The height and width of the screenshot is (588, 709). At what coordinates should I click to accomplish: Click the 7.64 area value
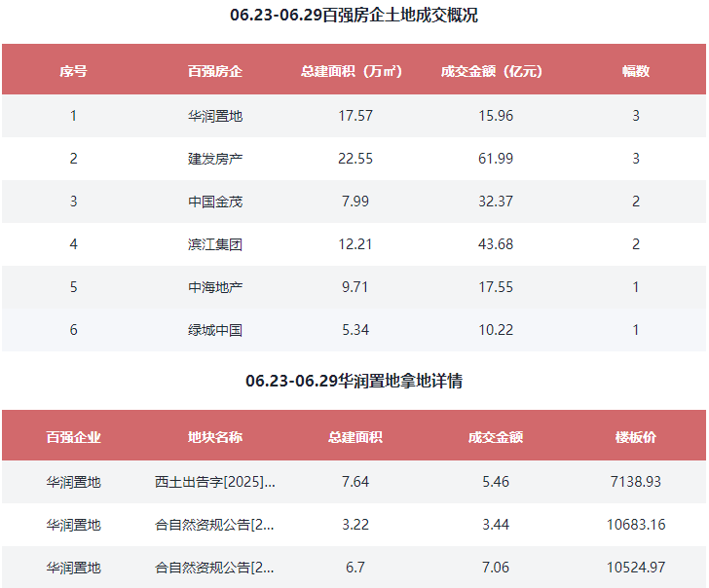tap(355, 482)
